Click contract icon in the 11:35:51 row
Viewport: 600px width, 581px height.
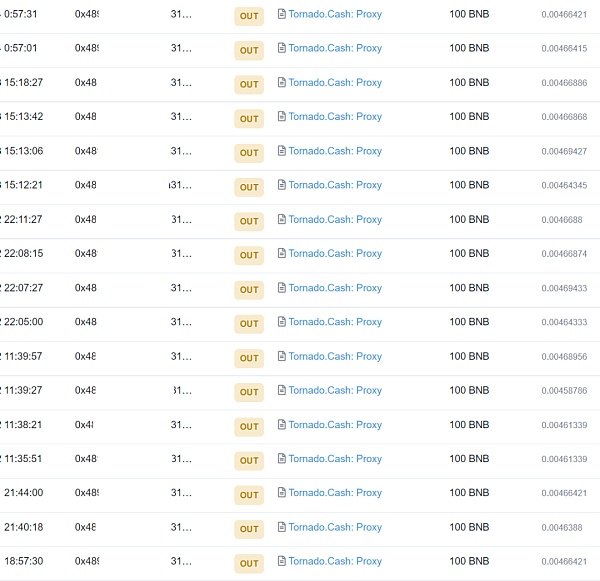point(281,459)
